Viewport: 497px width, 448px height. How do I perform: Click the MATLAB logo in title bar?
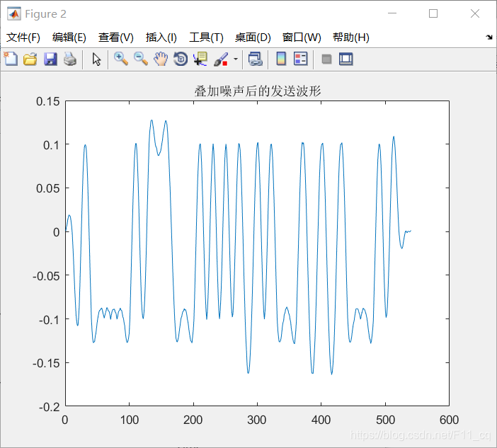[x=14, y=14]
